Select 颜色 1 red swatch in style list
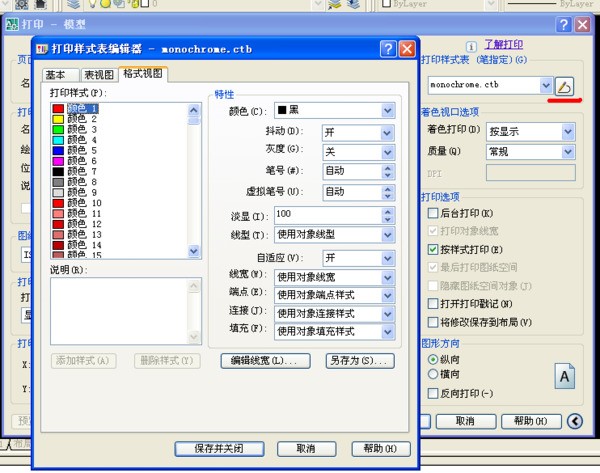 (x=58, y=109)
